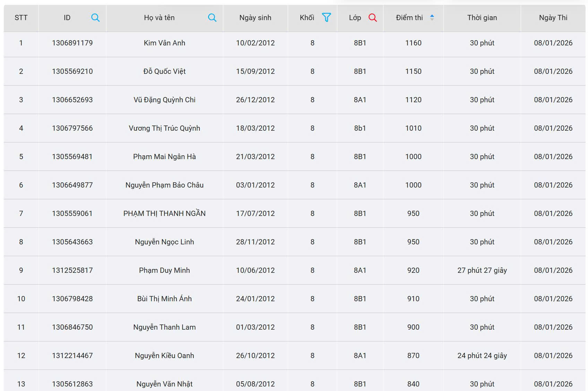The height and width of the screenshot is (391, 588).
Task: Click the search icon in ID column
Action: click(x=95, y=18)
